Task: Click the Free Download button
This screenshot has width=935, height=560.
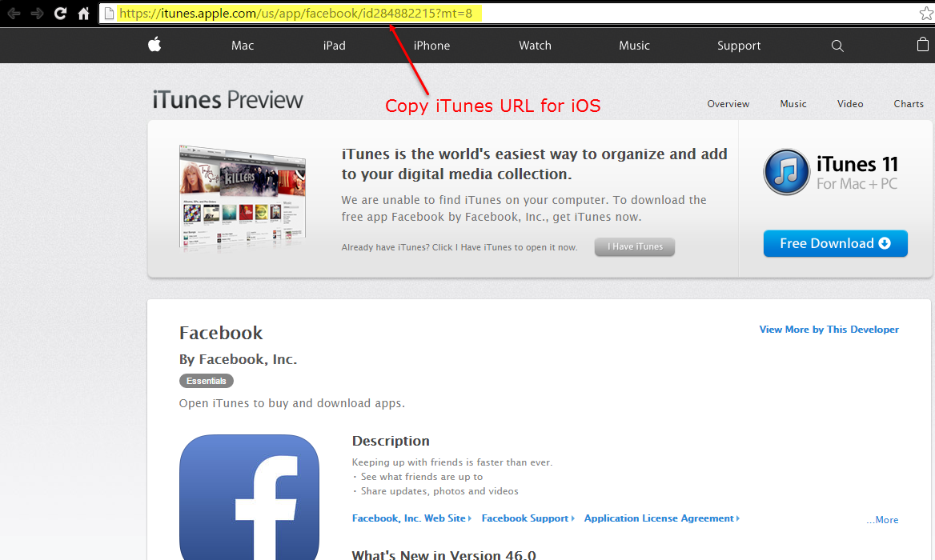Action: click(836, 244)
